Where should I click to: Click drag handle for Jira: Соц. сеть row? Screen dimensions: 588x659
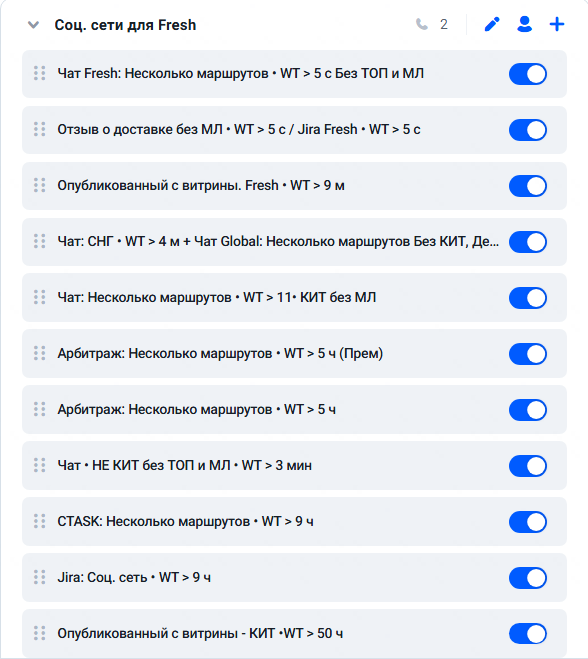pos(40,577)
